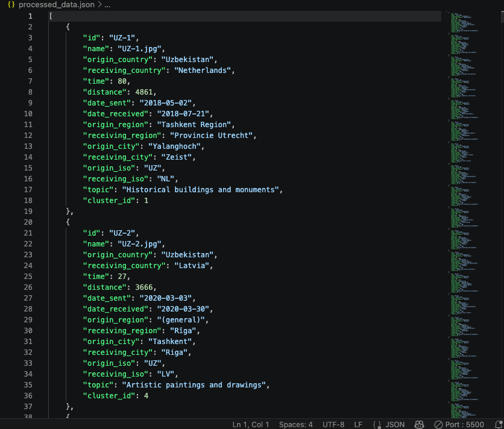
Task: Click line number 2 in the gutter
Action: pyautogui.click(x=30, y=27)
